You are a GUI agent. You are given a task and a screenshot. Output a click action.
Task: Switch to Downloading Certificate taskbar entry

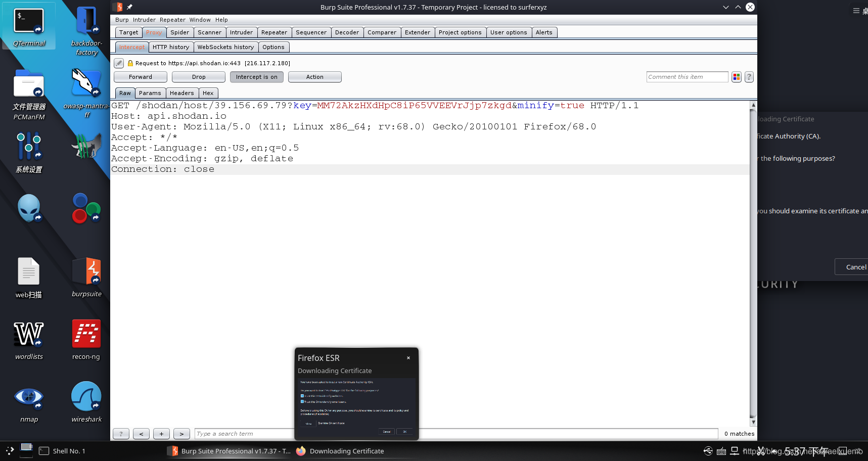point(340,451)
